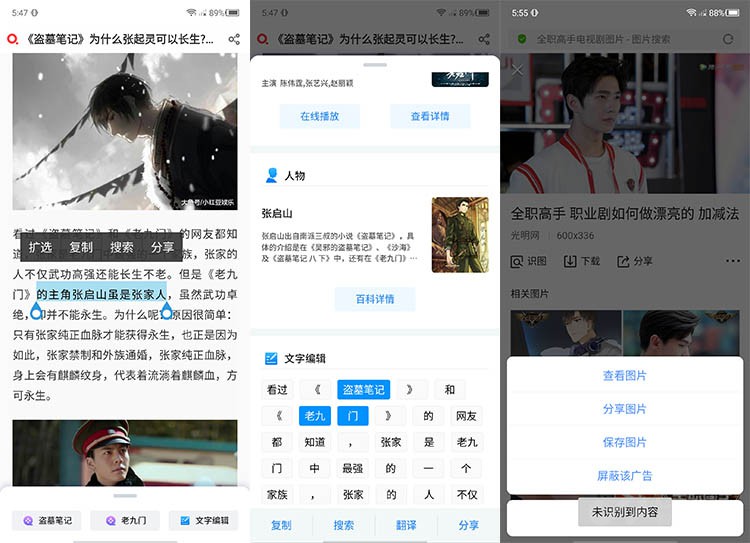Tap the 未识别到内容 notice button
Image resolution: width=750 pixels, height=543 pixels.
tap(625, 512)
